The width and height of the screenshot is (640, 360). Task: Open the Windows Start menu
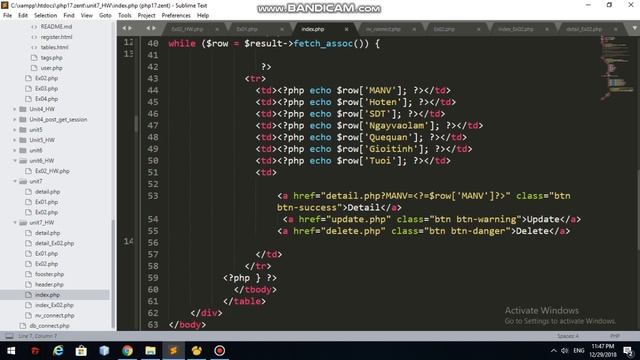pos(11,351)
